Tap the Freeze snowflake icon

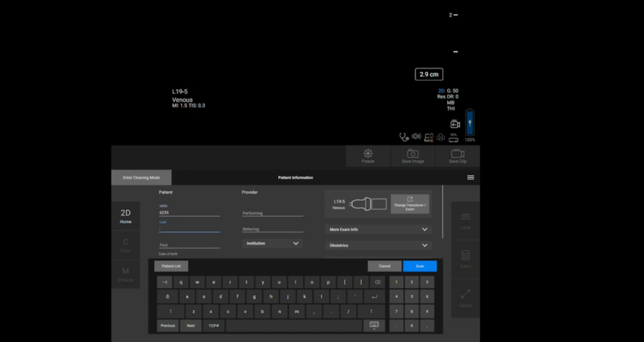coord(368,153)
